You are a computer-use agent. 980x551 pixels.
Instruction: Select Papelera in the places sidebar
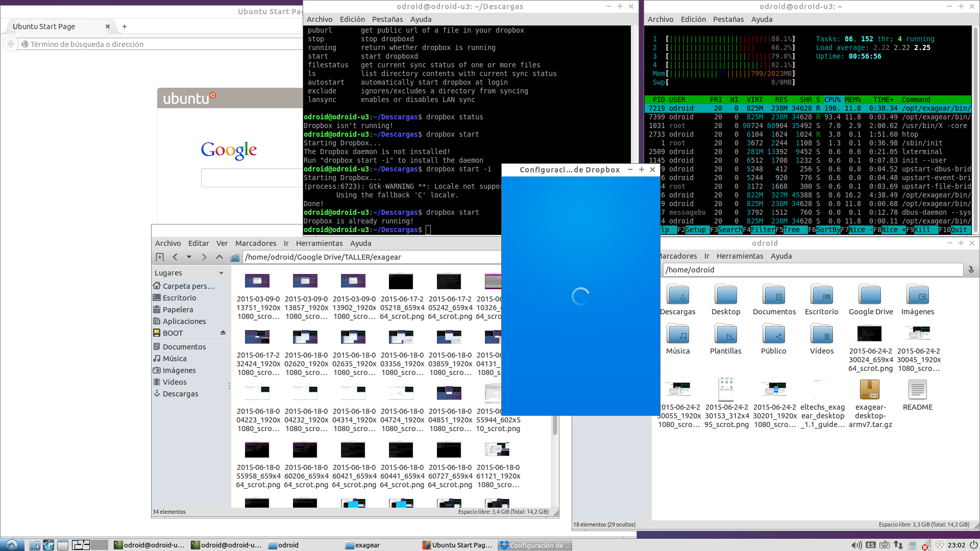click(178, 310)
